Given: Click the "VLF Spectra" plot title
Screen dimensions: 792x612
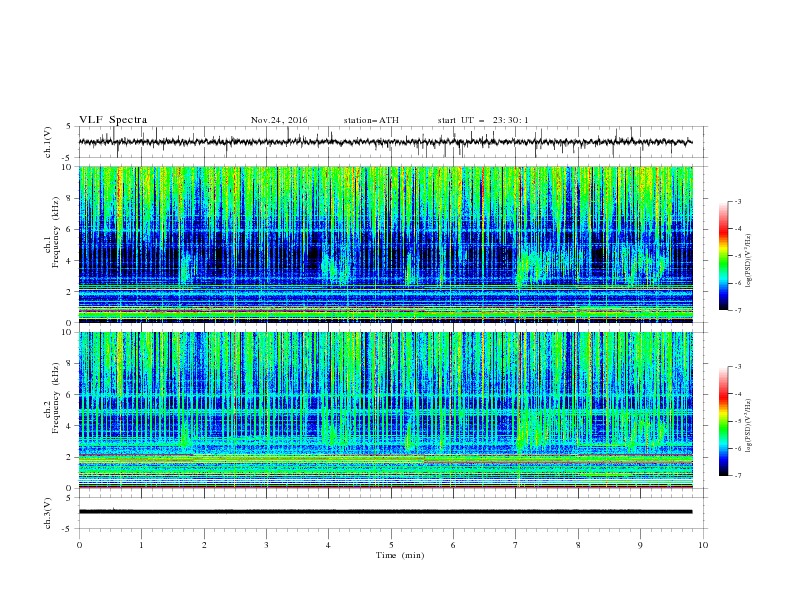Looking at the screenshot, I should [113, 120].
